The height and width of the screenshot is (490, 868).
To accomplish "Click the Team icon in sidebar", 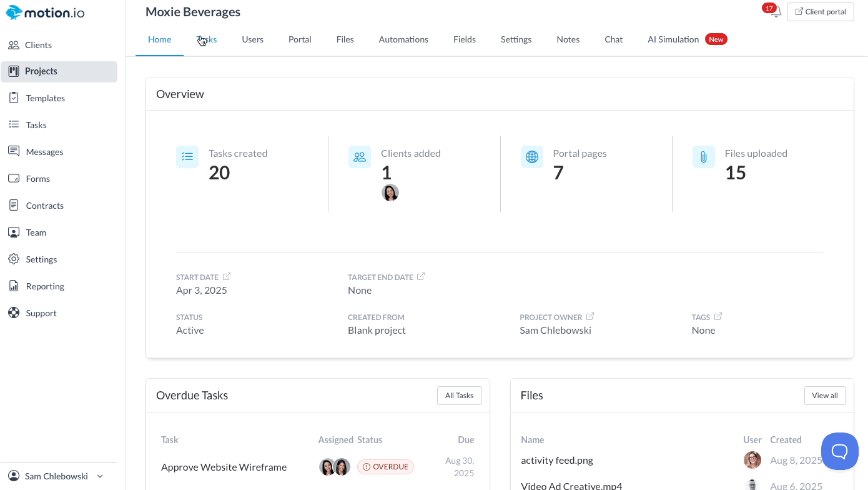I will point(14,232).
